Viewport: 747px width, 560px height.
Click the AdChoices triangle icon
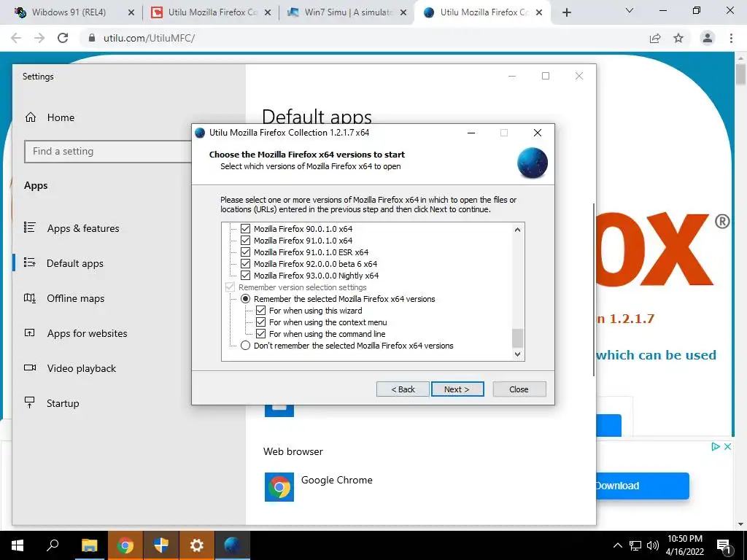(715, 447)
